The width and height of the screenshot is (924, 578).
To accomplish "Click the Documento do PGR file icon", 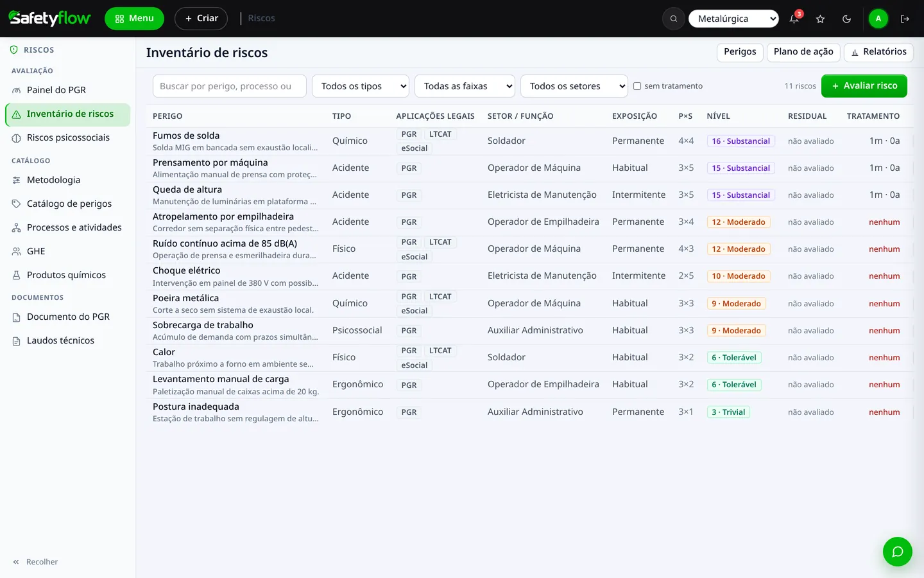I will (17, 317).
